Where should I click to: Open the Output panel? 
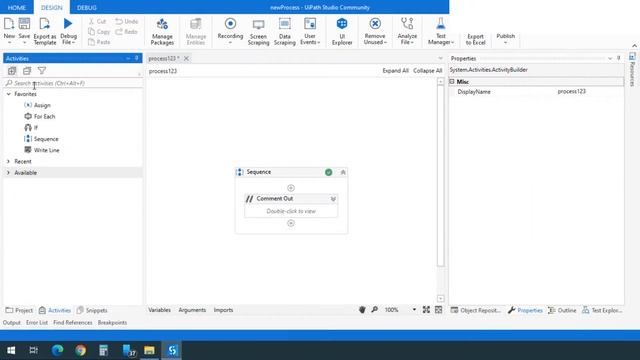(11, 322)
